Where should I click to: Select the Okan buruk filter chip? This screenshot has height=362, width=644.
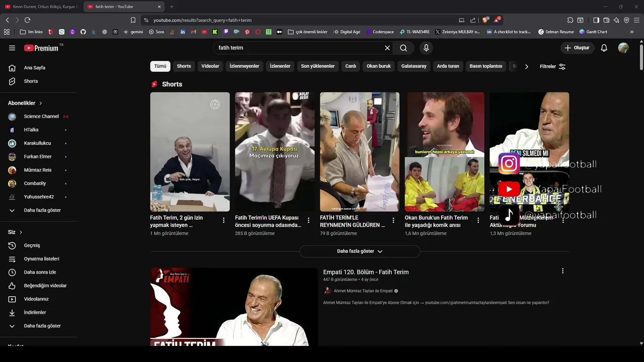378,66
